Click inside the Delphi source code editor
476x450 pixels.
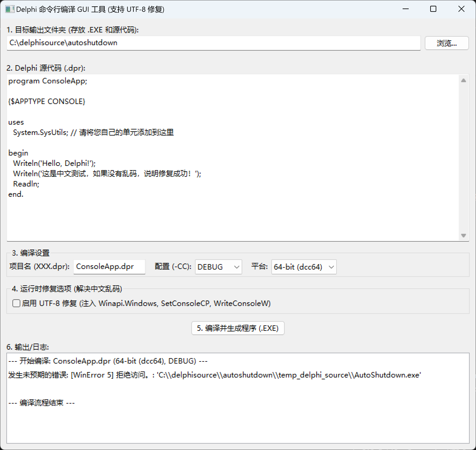click(233, 158)
